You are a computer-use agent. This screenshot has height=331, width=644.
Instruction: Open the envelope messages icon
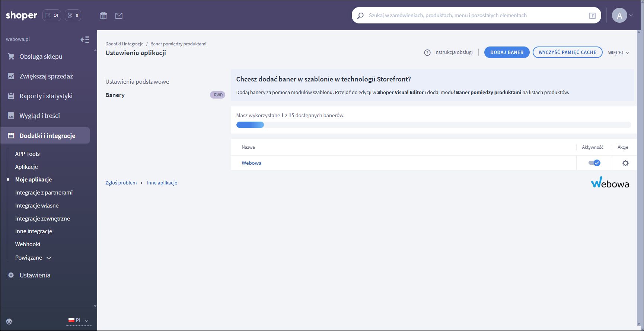[119, 16]
